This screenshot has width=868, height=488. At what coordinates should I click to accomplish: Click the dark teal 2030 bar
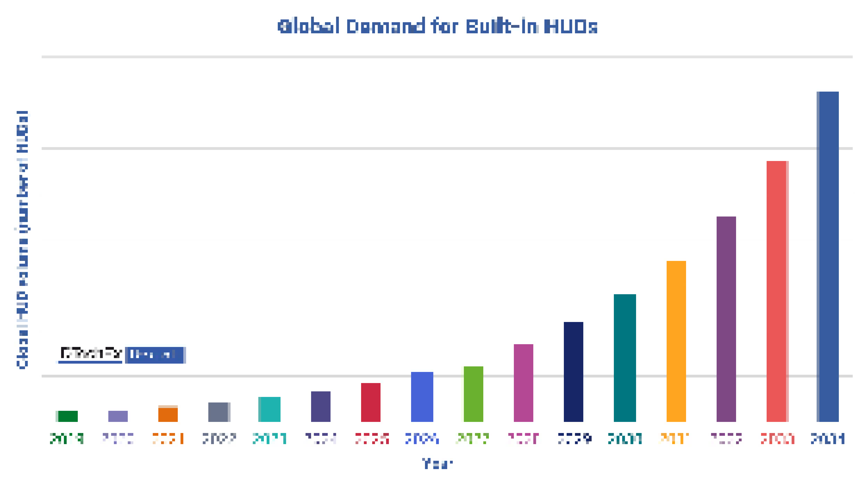625,358
